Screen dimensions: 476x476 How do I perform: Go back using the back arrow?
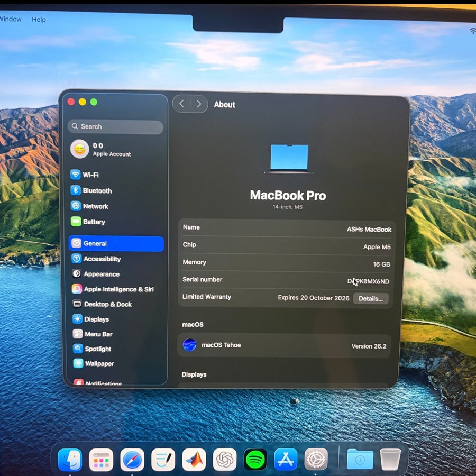[181, 104]
